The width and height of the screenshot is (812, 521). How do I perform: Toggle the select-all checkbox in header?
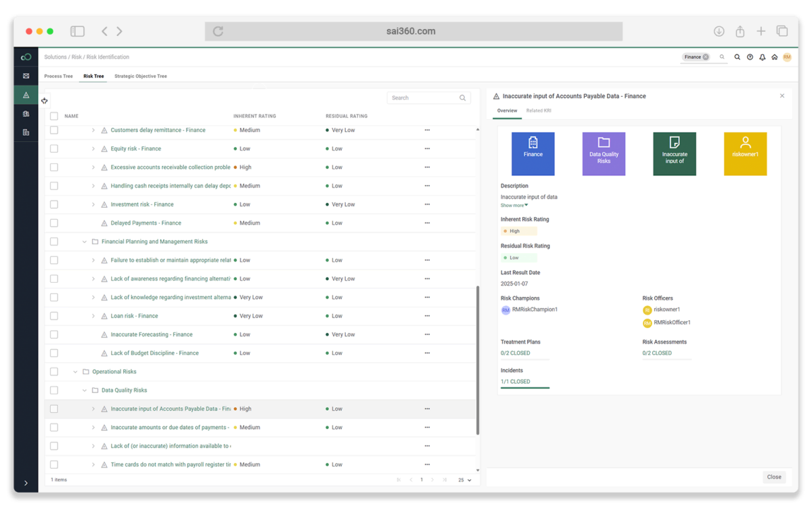[54, 116]
